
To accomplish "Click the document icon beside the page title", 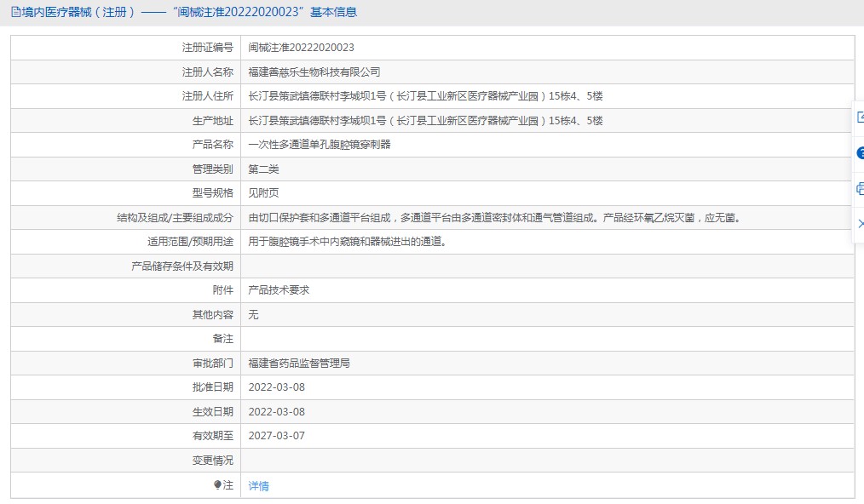I will point(15,12).
